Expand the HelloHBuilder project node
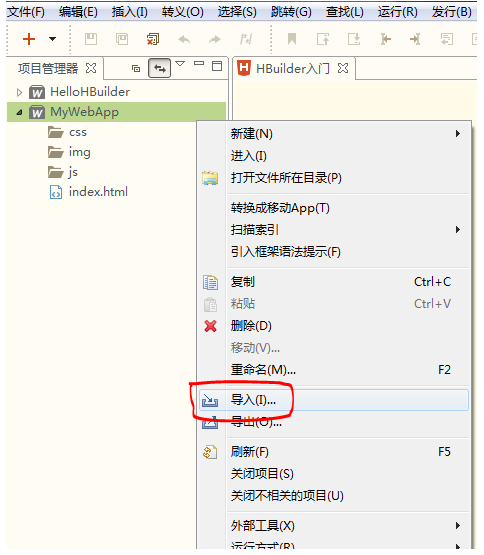The height and width of the screenshot is (555, 484). pyautogui.click(x=19, y=92)
